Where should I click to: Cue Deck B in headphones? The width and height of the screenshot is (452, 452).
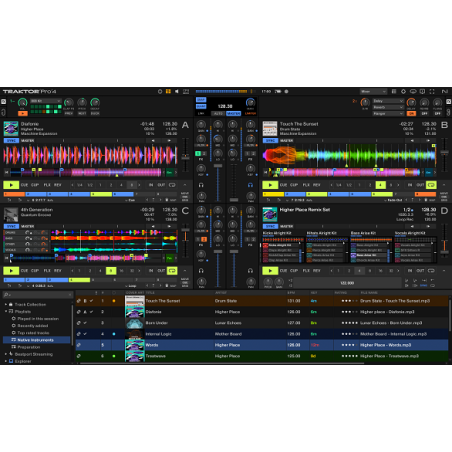click(250, 185)
